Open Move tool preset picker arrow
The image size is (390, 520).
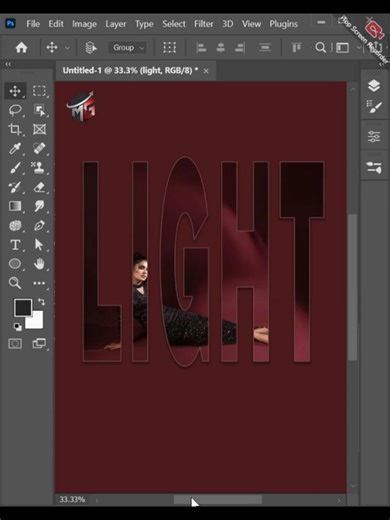67,48
